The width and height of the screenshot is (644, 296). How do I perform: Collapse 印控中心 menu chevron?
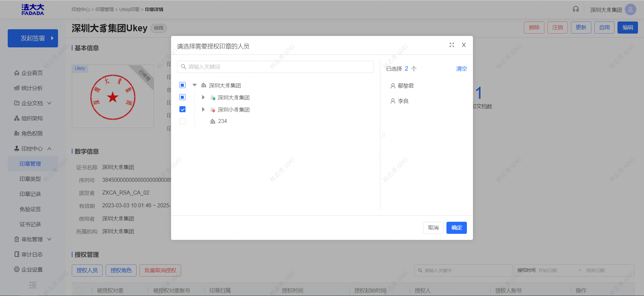[49, 148]
